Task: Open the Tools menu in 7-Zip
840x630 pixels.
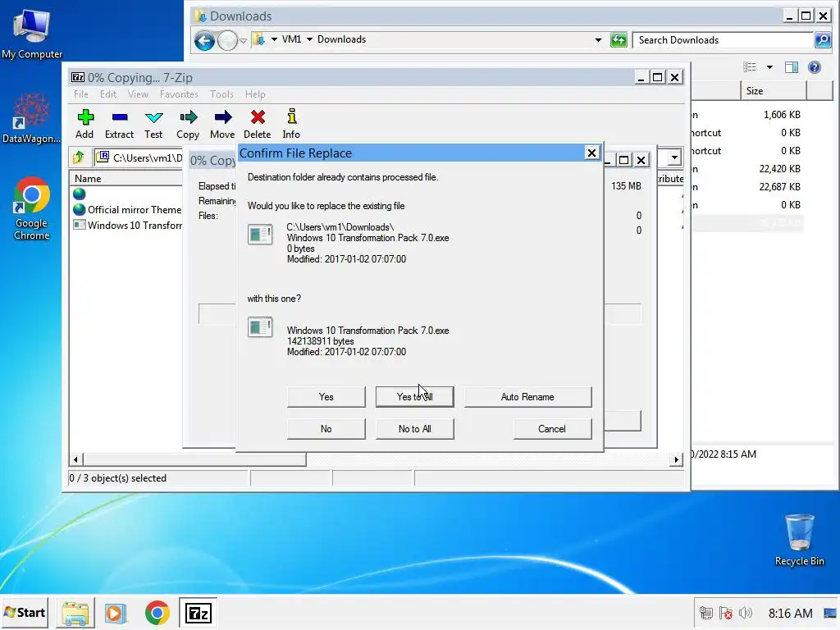Action: [221, 94]
